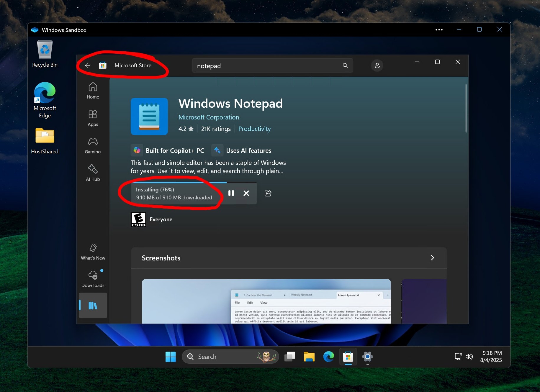
Task: Expand Screenshots with the chevron arrow
Action: point(432,258)
